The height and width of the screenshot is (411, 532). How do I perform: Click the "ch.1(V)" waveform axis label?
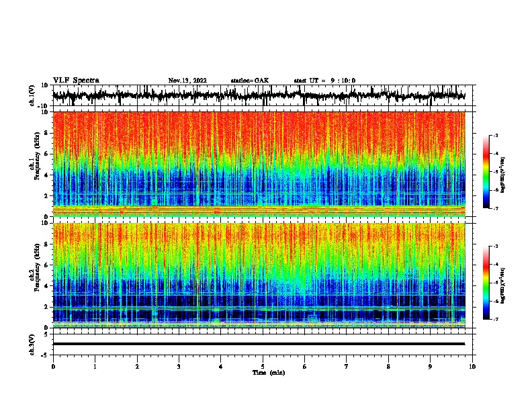32,95
